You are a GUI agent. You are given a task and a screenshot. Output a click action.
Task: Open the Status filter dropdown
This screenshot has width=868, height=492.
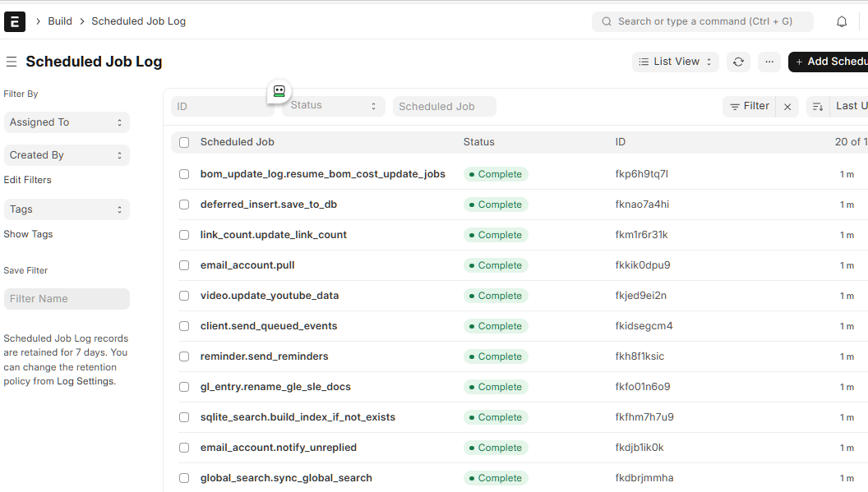pyautogui.click(x=333, y=106)
